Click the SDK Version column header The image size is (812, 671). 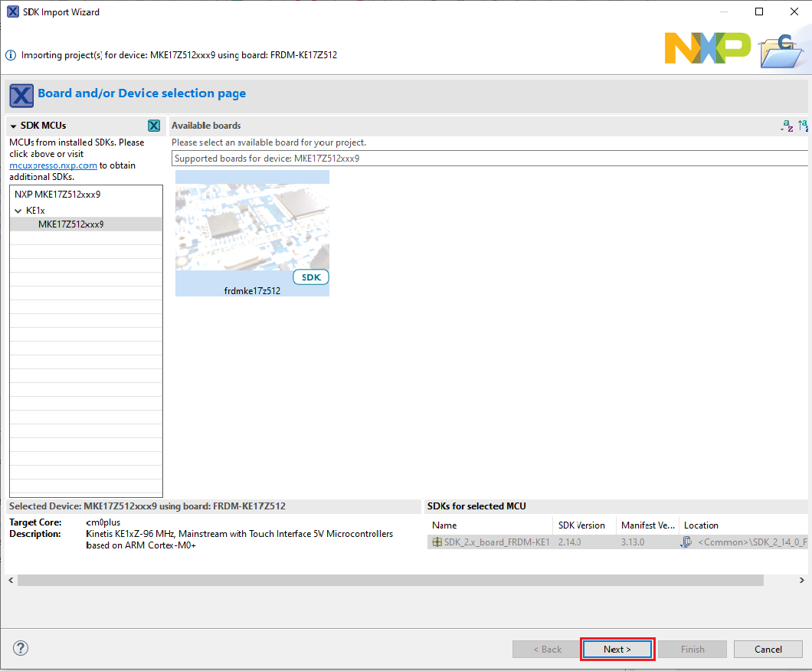point(581,525)
